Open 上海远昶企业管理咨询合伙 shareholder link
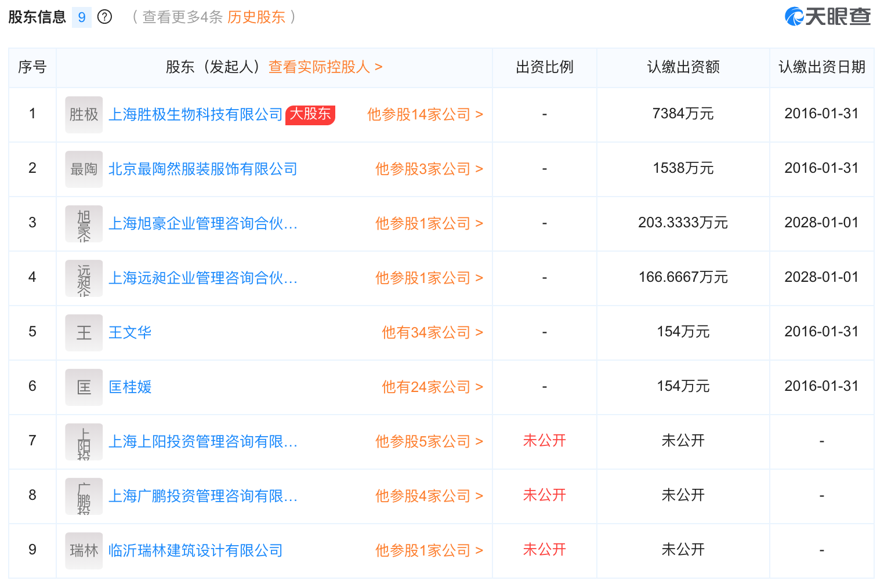884x588 pixels. (x=203, y=278)
